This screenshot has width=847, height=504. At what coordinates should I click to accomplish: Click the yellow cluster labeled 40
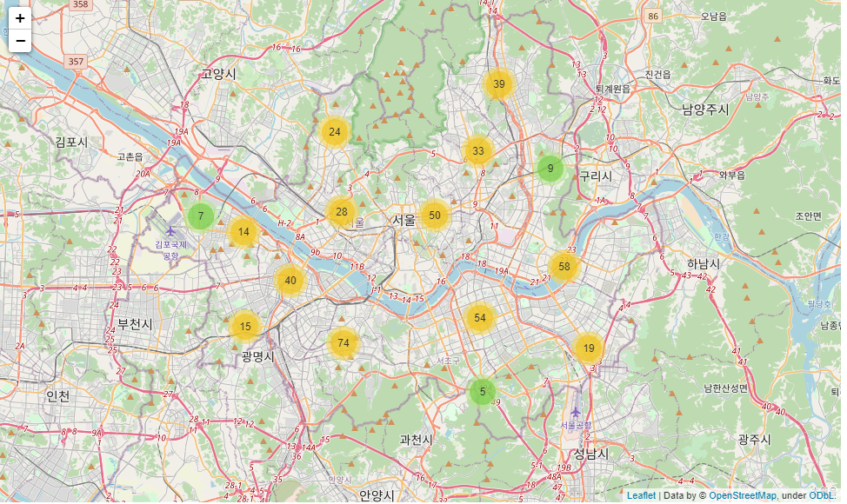[290, 281]
